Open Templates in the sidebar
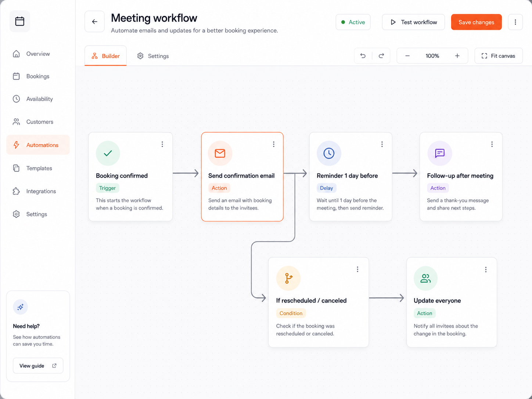 [x=38, y=168]
